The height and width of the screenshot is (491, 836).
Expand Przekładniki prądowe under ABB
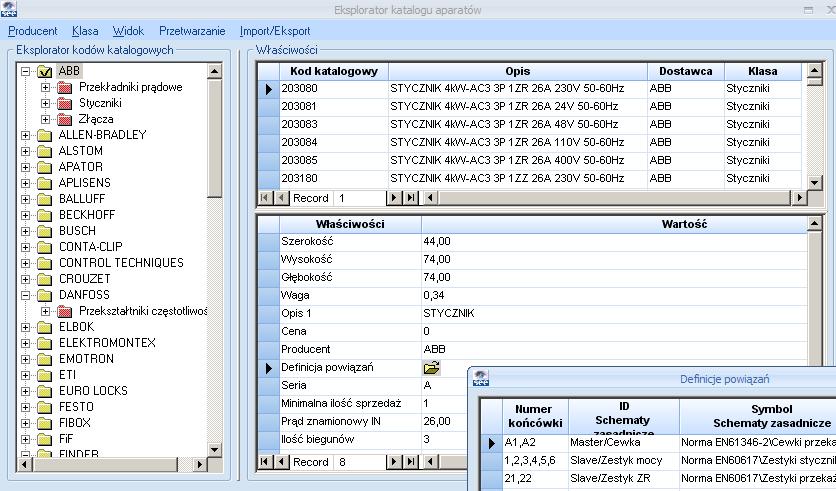45,87
